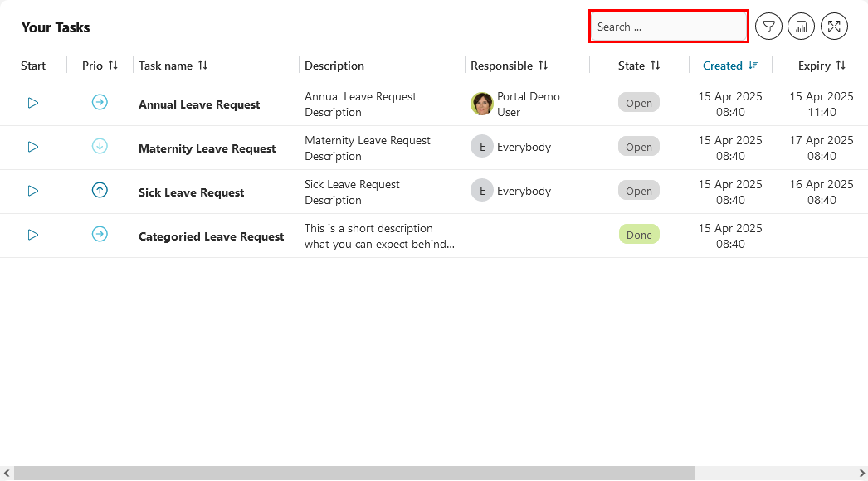868x481 pixels.
Task: Click Everybody avatar in Maternity Leave row
Action: [481, 148]
